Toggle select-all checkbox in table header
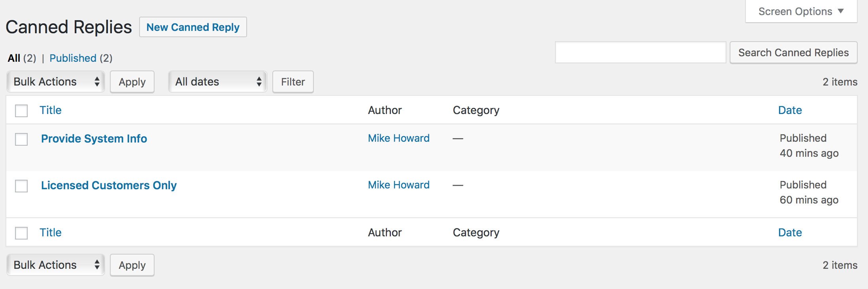Image resolution: width=868 pixels, height=289 pixels. 21,110
